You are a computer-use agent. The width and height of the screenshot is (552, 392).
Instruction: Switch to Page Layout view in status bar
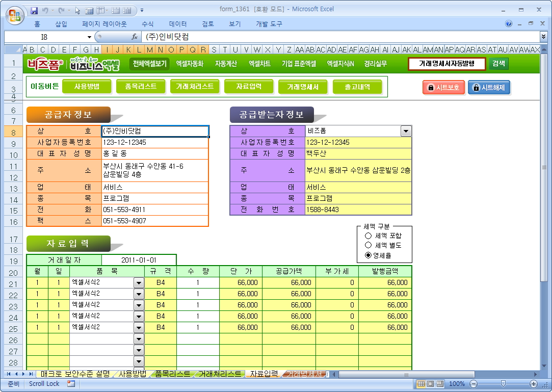[x=431, y=384]
